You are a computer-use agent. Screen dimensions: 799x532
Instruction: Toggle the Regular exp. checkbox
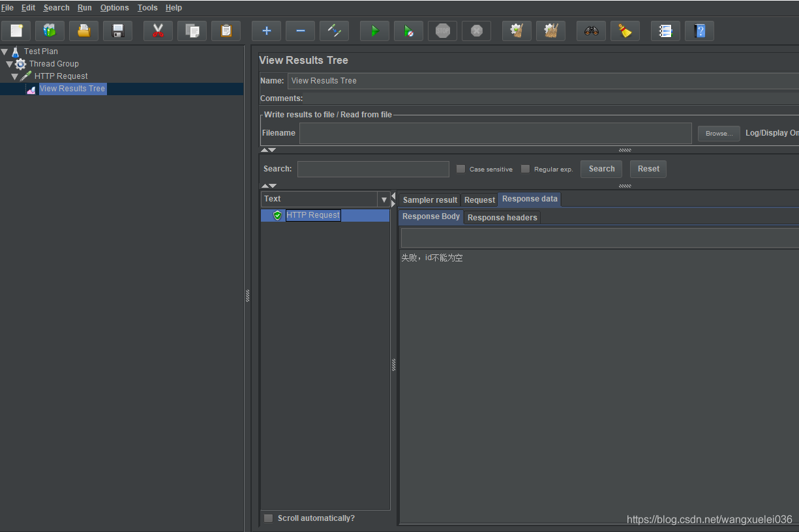click(525, 169)
